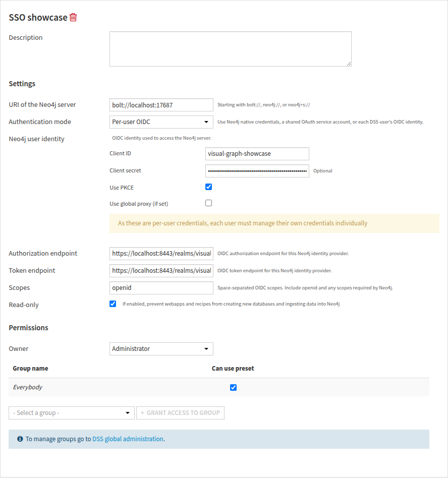Click the SSO showcase title
448x478 pixels.
coord(38,18)
